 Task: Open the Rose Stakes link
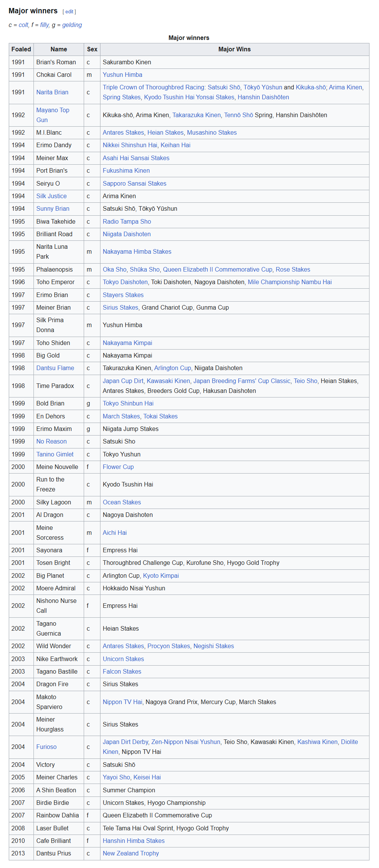293,270
